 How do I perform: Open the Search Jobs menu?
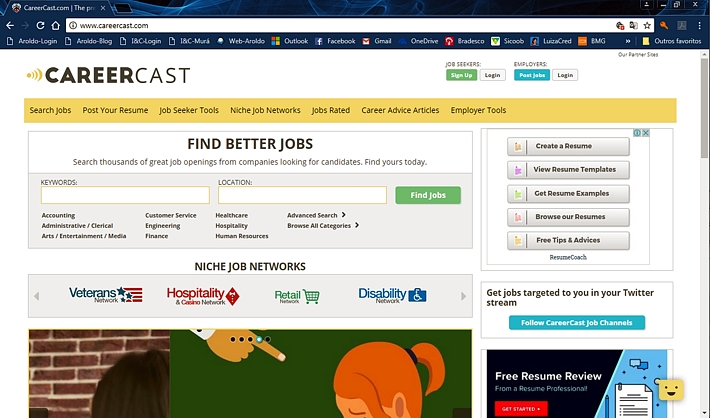coord(50,110)
